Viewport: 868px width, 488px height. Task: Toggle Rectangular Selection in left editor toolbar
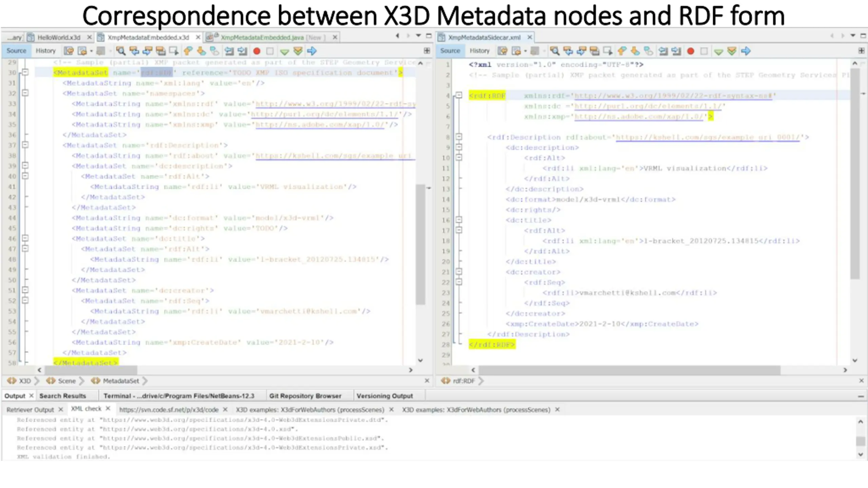(174, 51)
